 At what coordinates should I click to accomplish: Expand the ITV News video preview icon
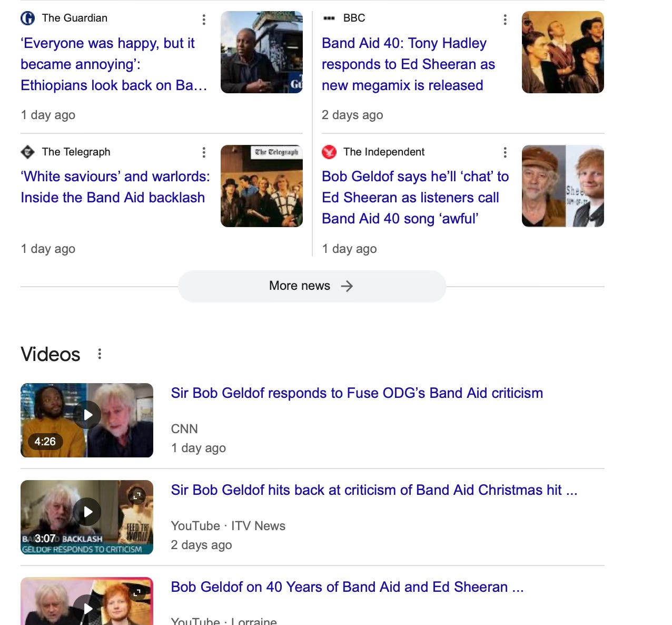[x=137, y=495]
